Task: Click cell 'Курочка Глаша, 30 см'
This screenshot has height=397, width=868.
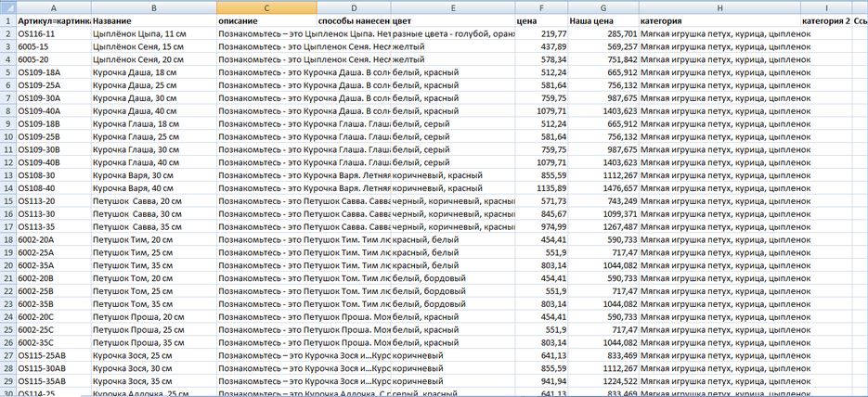Action: click(x=154, y=150)
